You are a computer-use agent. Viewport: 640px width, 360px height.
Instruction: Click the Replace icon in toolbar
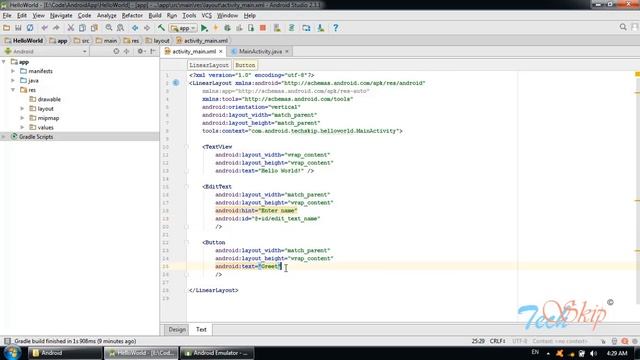120,28
